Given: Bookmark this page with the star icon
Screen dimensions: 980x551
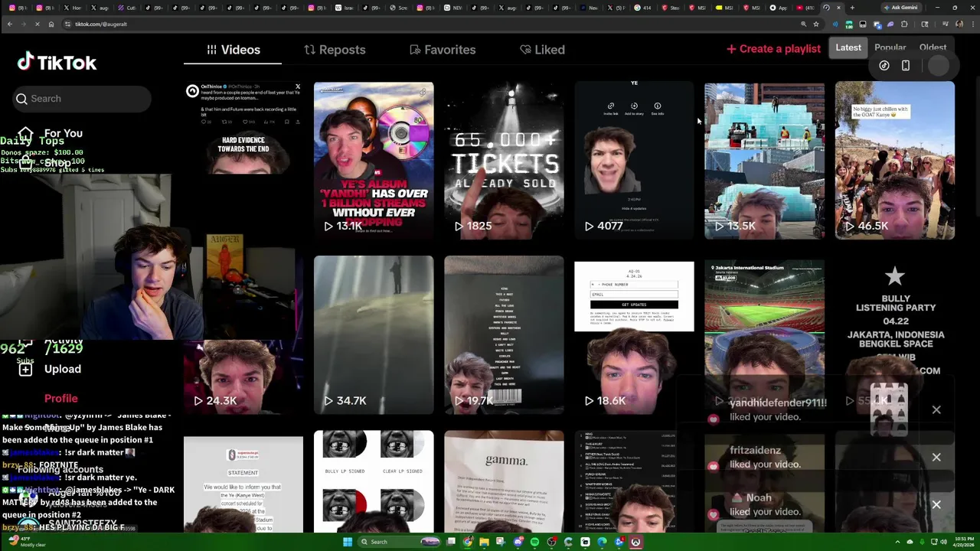Looking at the screenshot, I should [x=816, y=24].
